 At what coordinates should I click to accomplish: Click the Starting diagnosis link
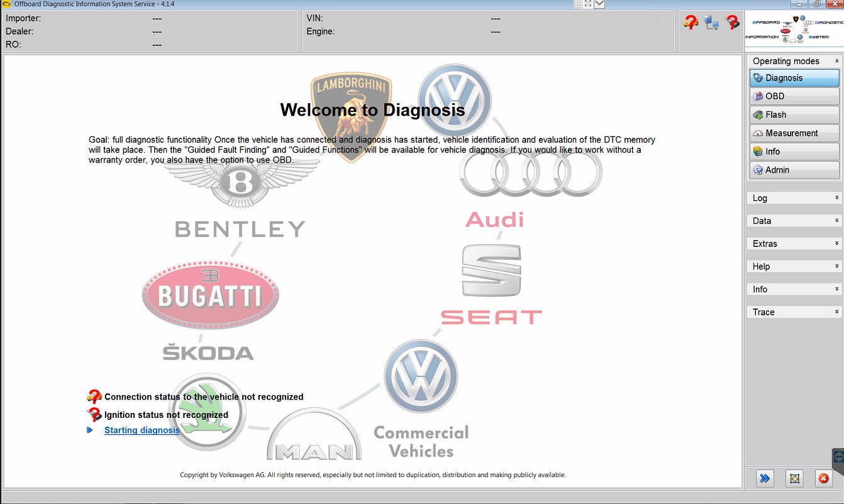[142, 430]
